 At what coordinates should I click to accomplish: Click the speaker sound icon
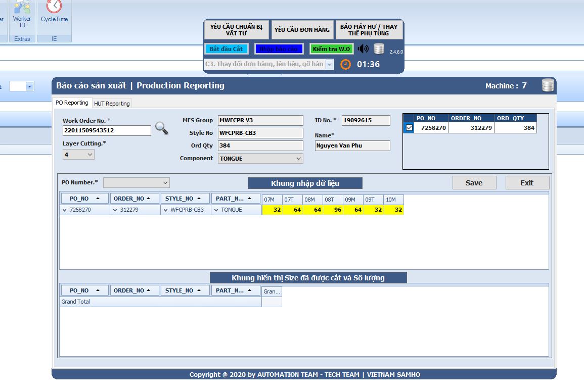click(363, 49)
